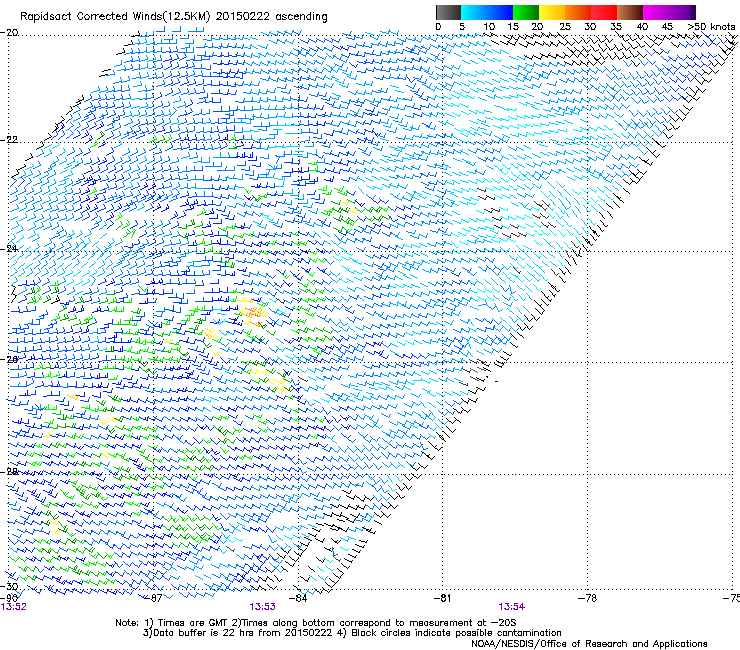Click the '-28' latitude axis label
This screenshot has width=740, height=650.
9,472
